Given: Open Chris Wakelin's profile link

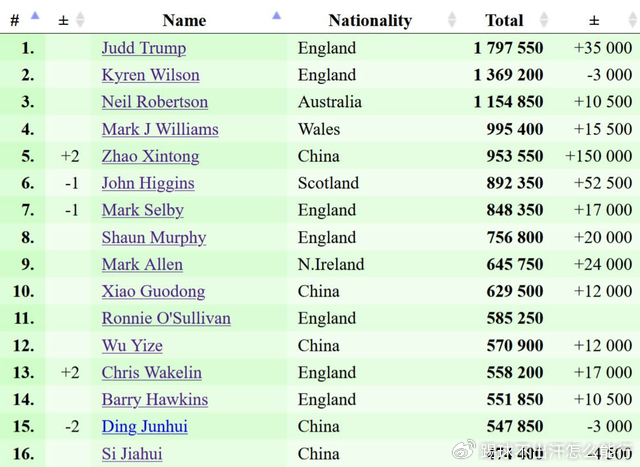Looking at the screenshot, I should pyautogui.click(x=151, y=372).
